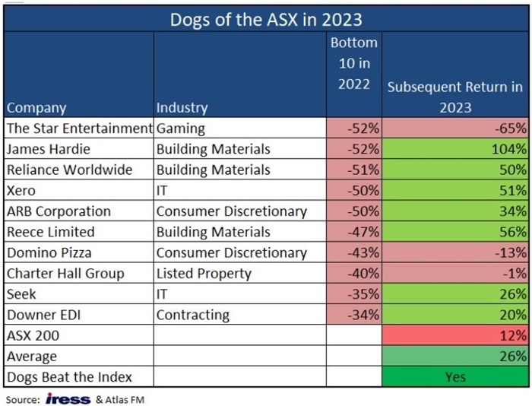Select ARB Corporation's Consumer Discretionary cell
532x406 pixels.
click(x=231, y=211)
